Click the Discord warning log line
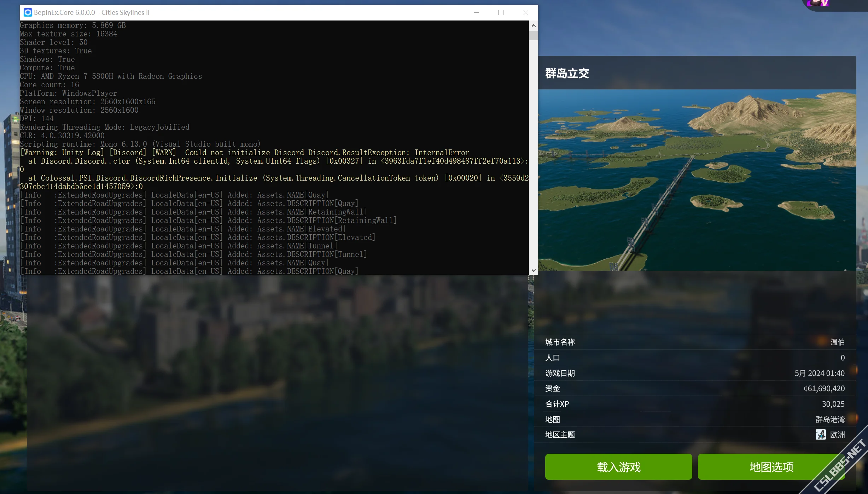Image resolution: width=868 pixels, height=494 pixels. point(245,153)
